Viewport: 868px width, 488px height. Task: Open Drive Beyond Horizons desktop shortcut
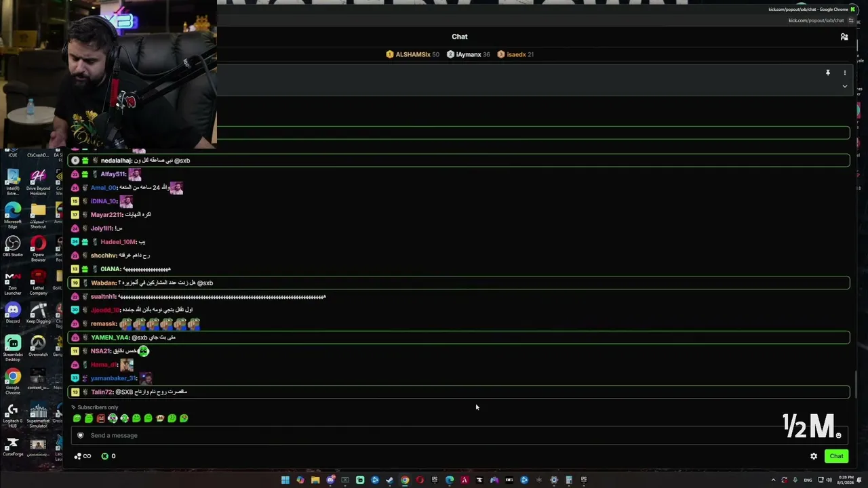coord(38,183)
